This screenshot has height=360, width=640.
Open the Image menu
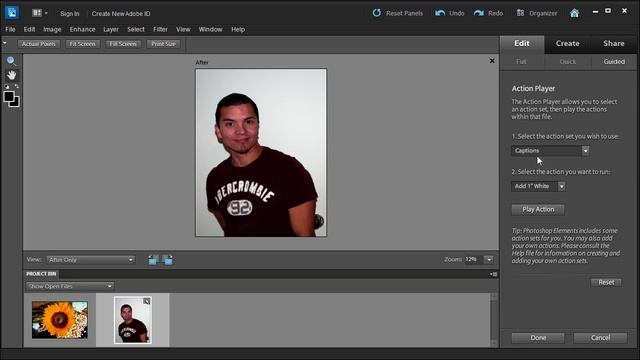[x=52, y=29]
